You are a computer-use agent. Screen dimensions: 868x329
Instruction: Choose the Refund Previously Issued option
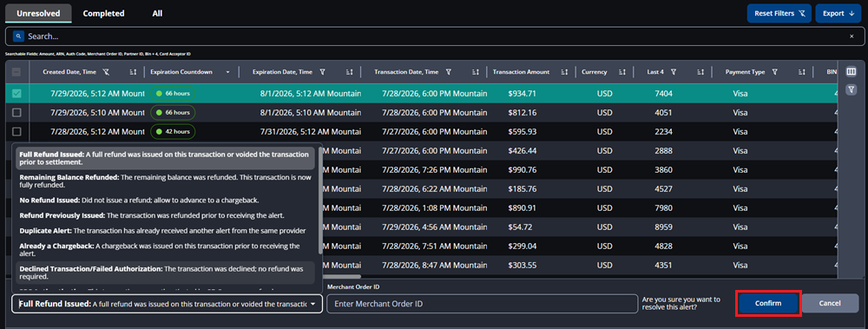(164, 215)
